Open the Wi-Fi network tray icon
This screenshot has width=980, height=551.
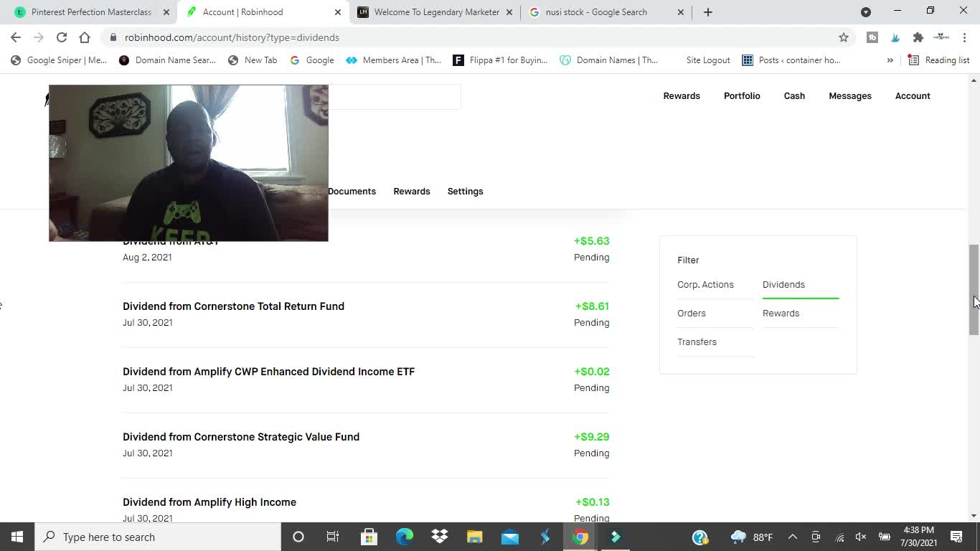839,537
